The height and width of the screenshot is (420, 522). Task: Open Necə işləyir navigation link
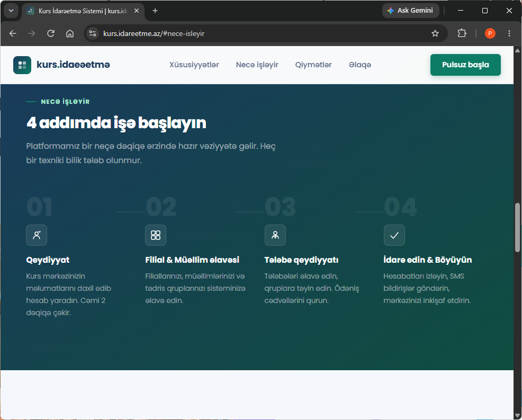257,65
